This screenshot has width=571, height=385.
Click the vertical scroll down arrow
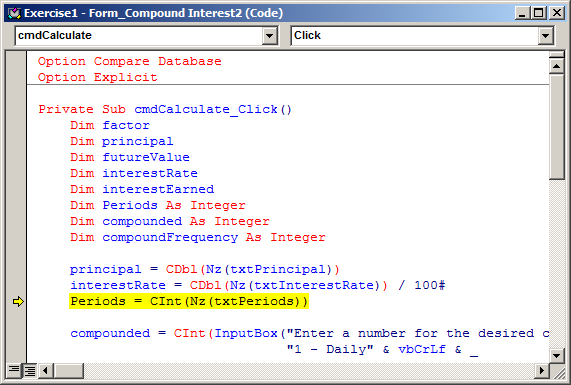tap(556, 355)
